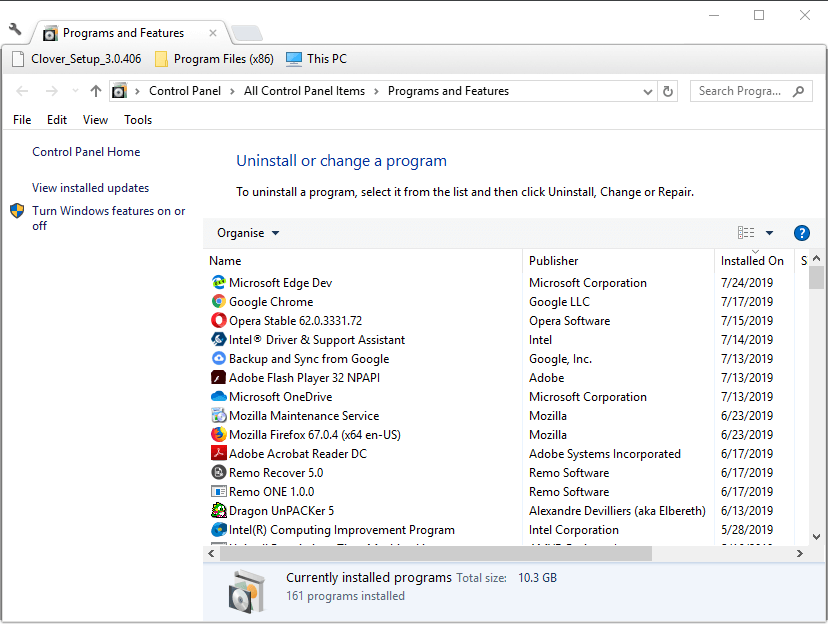
Task: Select the Google Chrome program icon
Action: [x=219, y=301]
